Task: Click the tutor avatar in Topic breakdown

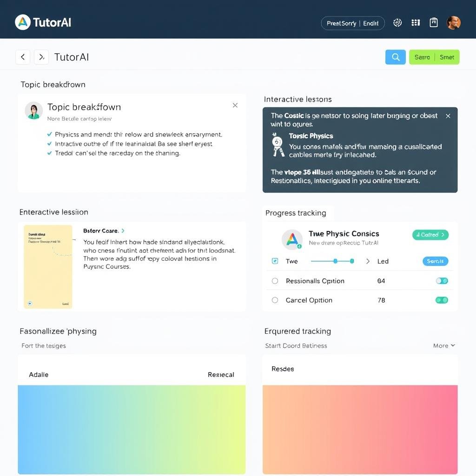Action: (33, 111)
